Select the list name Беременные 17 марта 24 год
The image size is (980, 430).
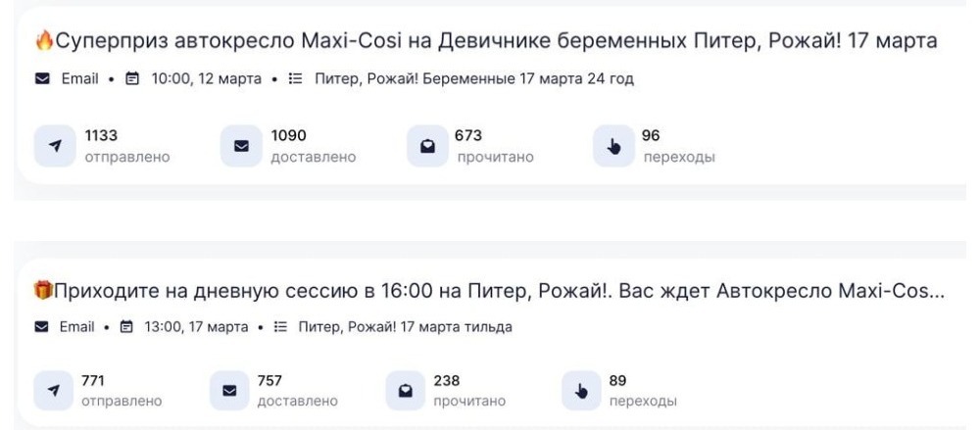tap(473, 79)
